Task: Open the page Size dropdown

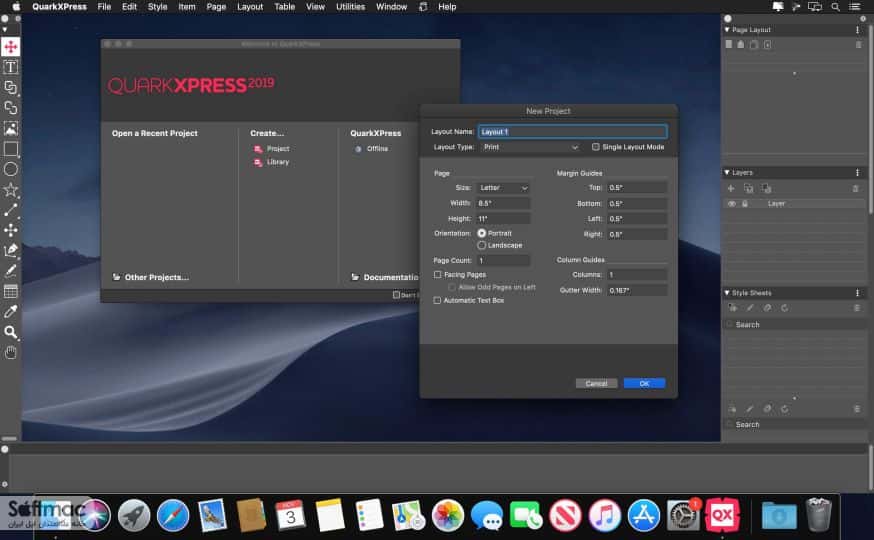Action: 503,188
